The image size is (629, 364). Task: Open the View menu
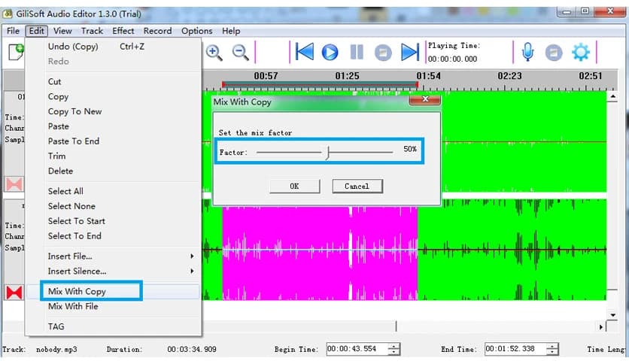(x=62, y=31)
